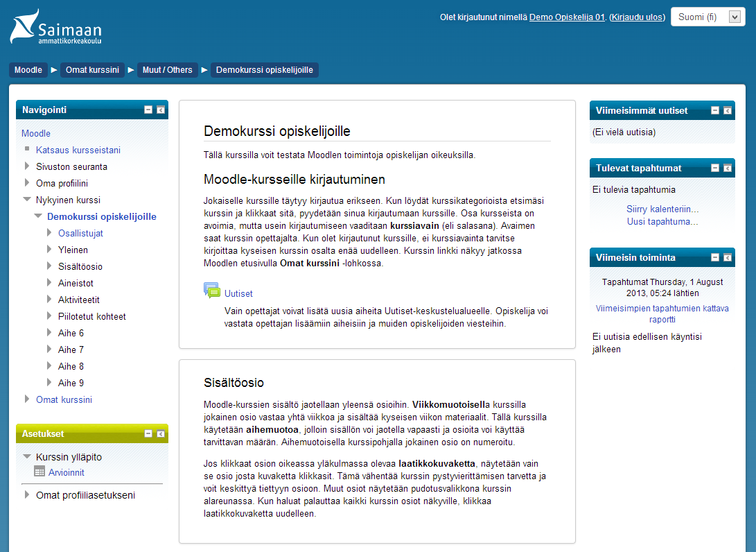Image resolution: width=756 pixels, height=552 pixels.
Task: Hide the Asetukset block with minus icon
Action: click(148, 434)
